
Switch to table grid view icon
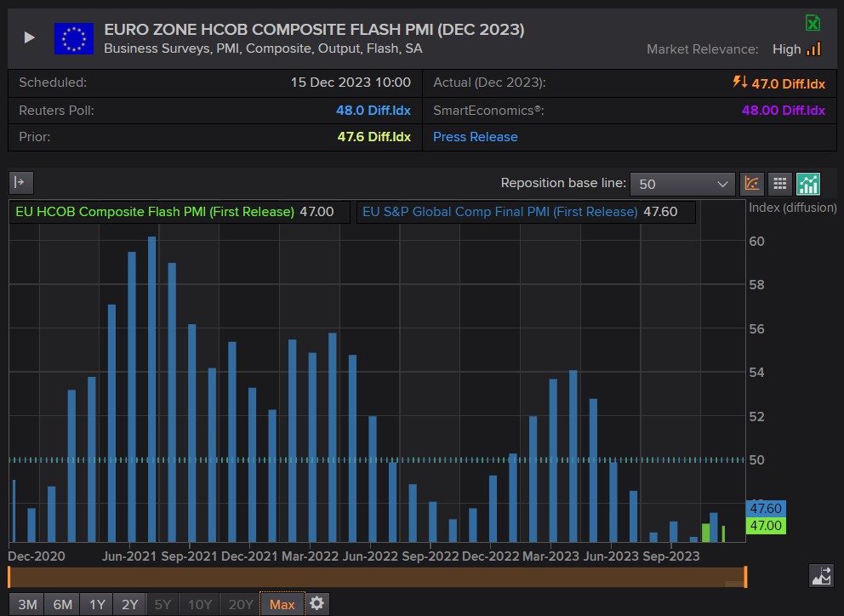pos(779,184)
